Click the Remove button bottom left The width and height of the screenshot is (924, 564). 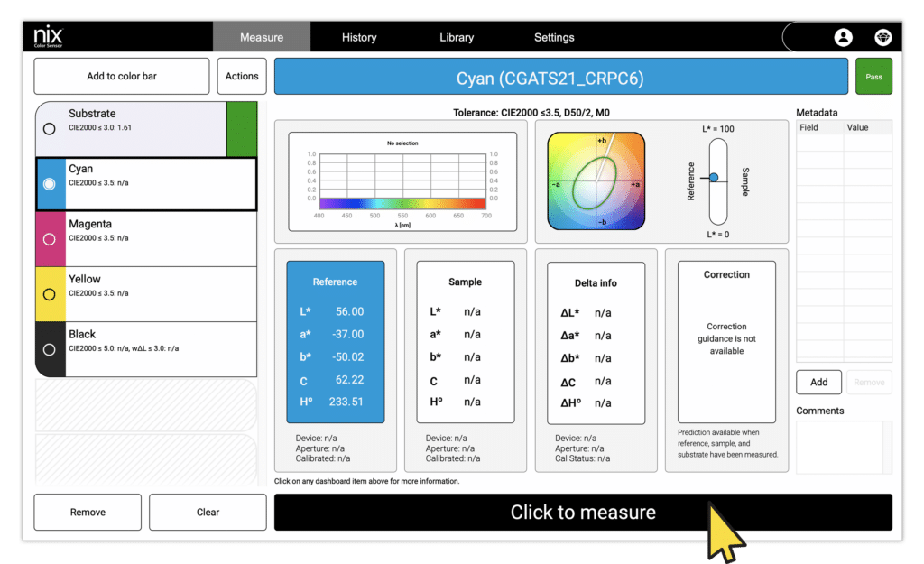87,512
